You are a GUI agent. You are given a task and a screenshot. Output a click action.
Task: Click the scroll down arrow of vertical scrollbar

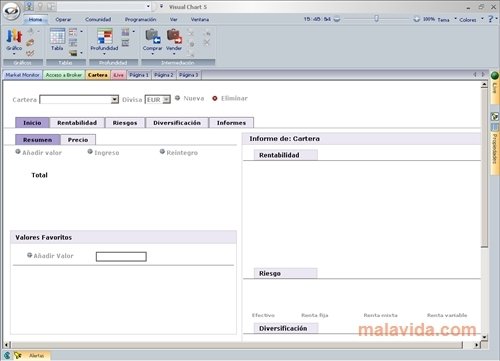coord(484,337)
